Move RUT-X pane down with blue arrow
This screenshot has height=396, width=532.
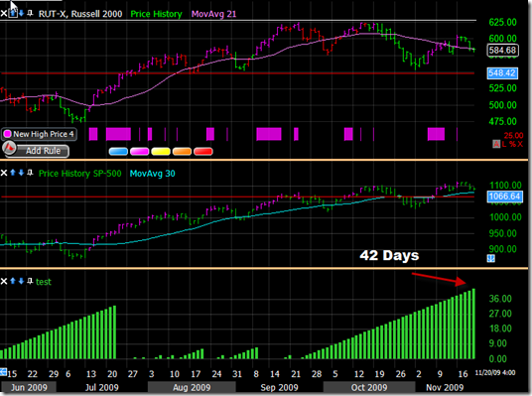click(21, 14)
